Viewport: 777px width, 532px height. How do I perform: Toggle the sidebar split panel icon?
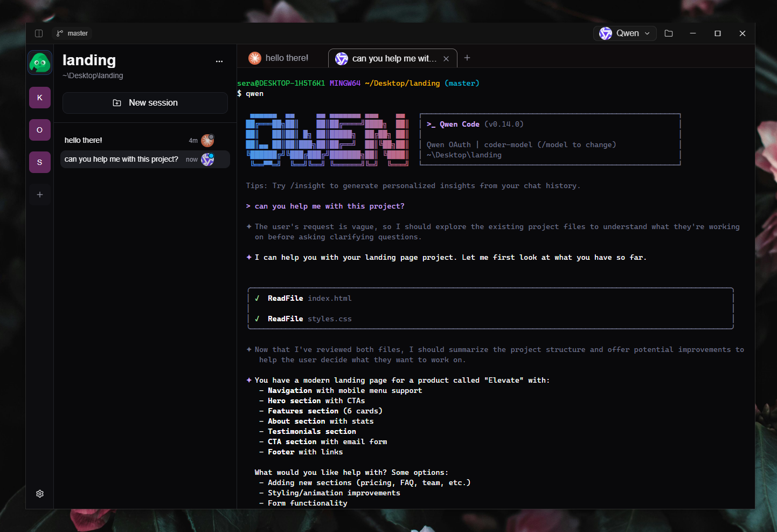[38, 33]
